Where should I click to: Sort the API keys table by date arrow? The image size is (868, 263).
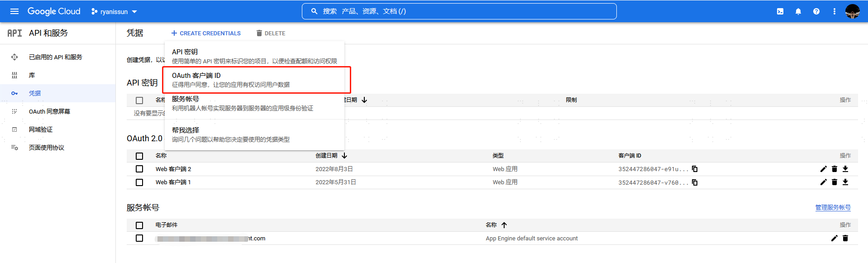coord(364,100)
